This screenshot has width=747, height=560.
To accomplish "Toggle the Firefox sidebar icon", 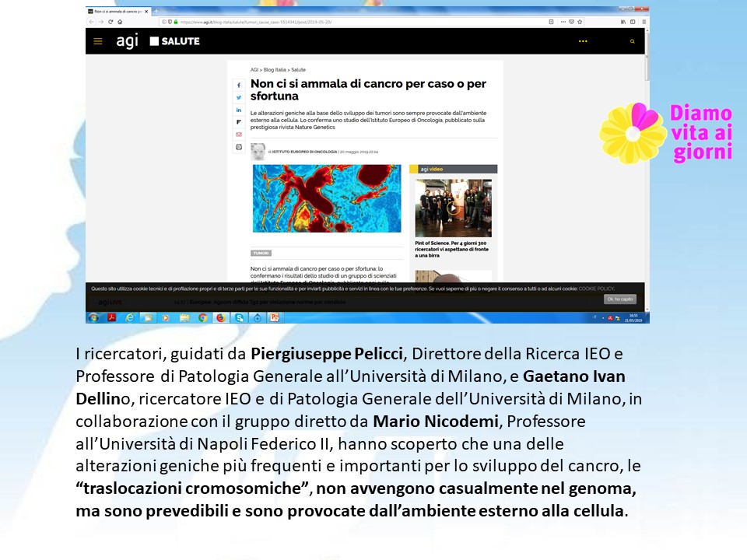I will click(x=633, y=22).
